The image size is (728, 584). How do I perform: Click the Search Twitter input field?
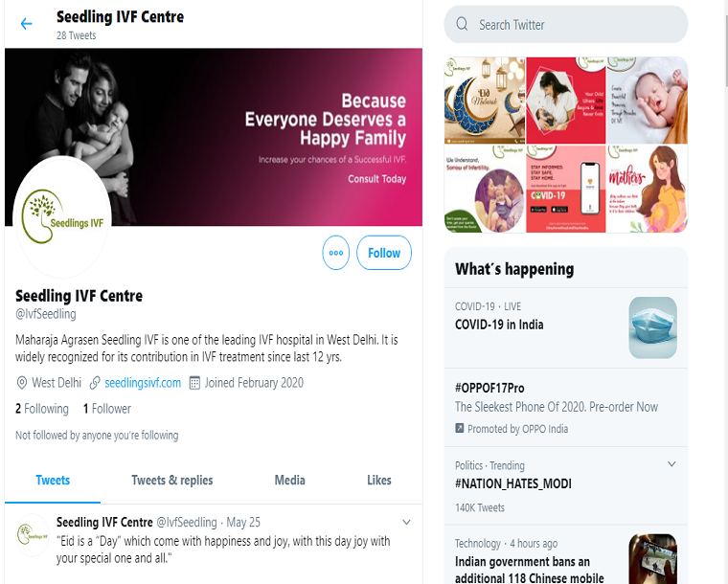click(565, 25)
